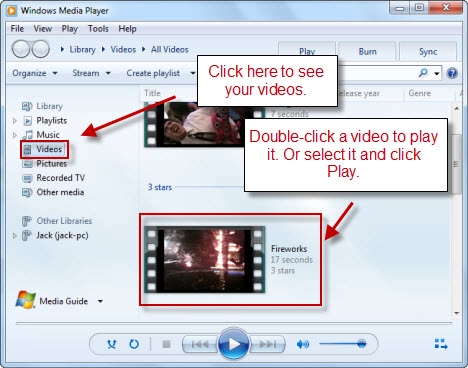Select the Fireworks video thumbnail

tap(205, 260)
